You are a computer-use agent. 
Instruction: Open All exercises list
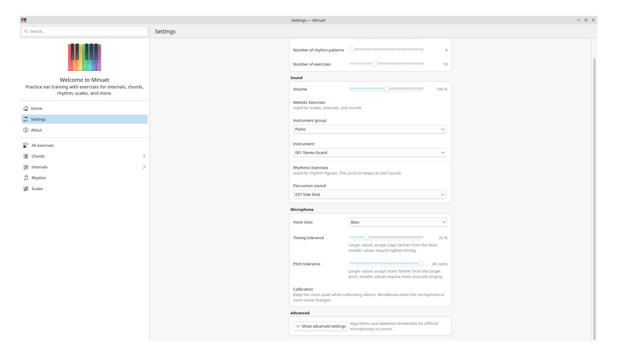tap(85, 145)
